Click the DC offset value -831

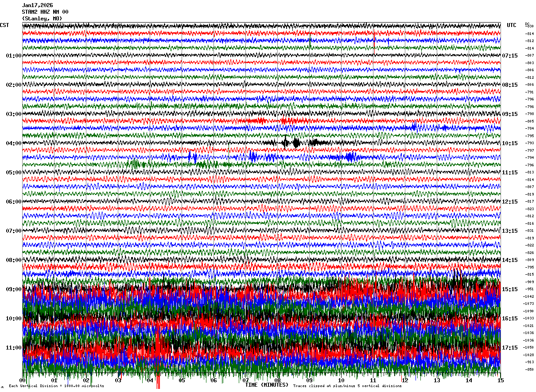point(529,231)
